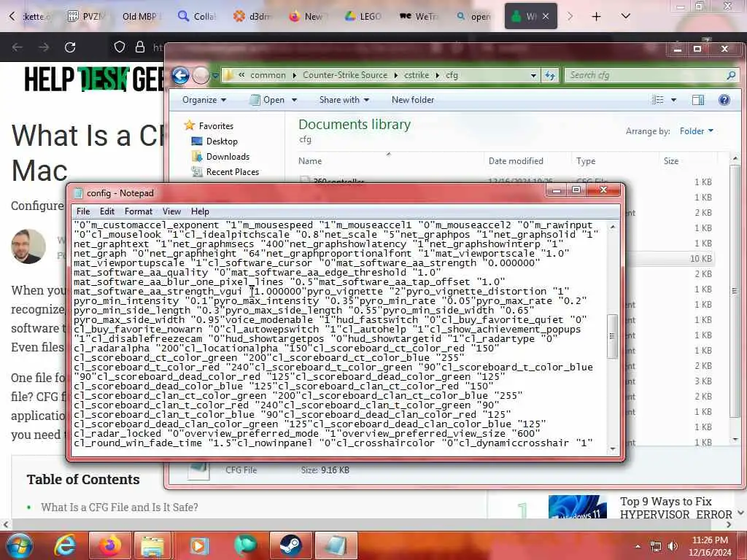Click Notepad scrollbar up arrow
Image resolution: width=747 pixels, height=560 pixels.
point(613,227)
